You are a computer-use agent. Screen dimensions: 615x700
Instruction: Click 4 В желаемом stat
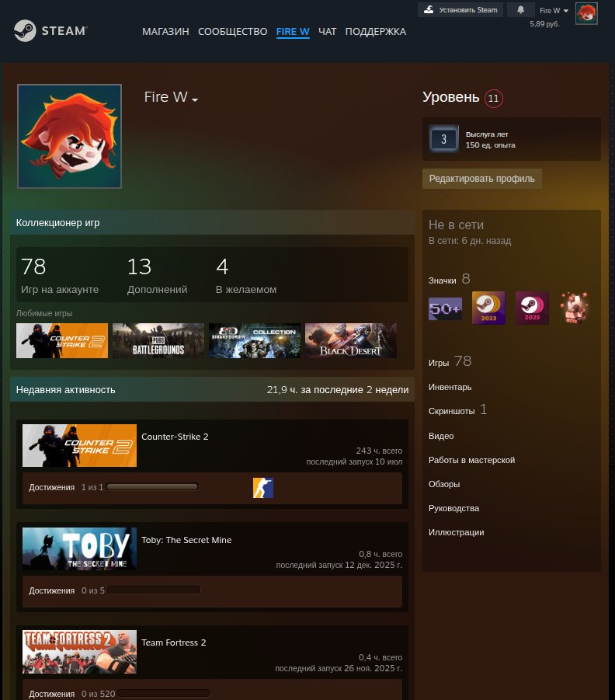[x=246, y=276]
